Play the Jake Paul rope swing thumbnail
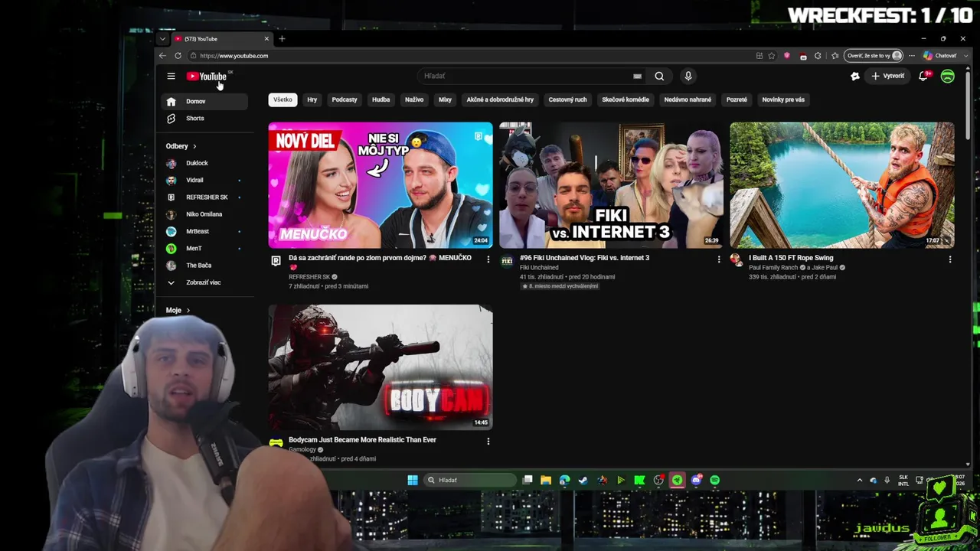This screenshot has width=980, height=551. (842, 185)
